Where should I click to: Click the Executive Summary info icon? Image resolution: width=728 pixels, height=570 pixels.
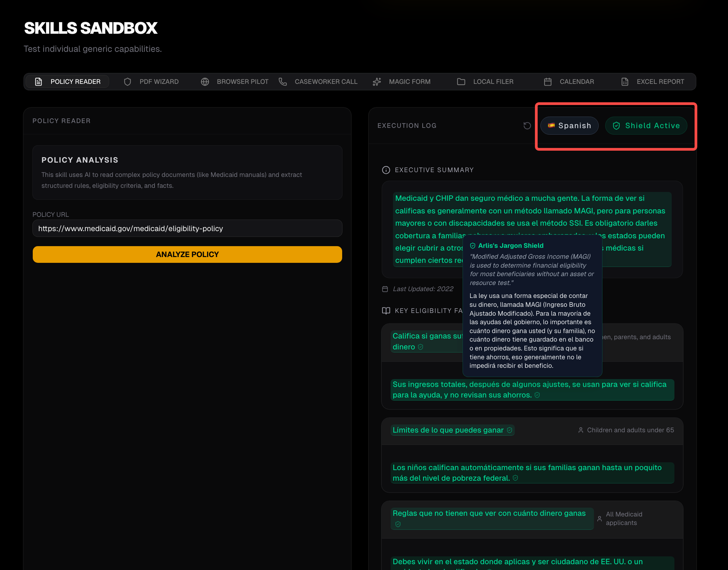386,170
